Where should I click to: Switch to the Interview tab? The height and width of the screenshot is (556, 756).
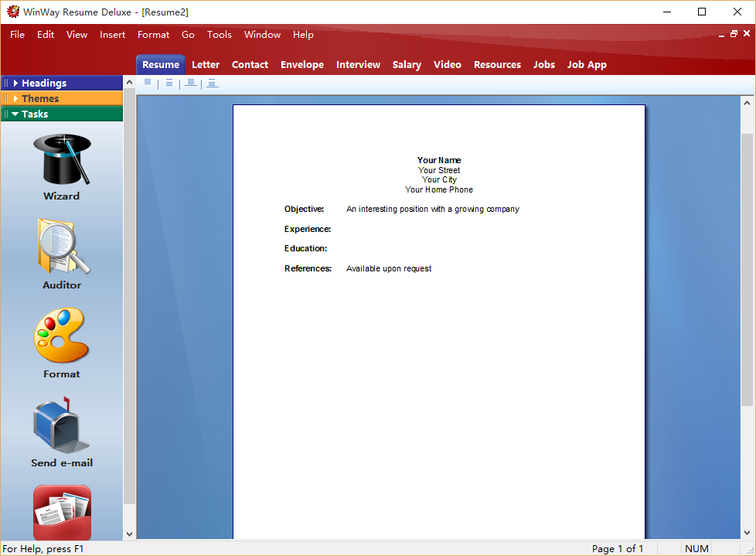358,65
